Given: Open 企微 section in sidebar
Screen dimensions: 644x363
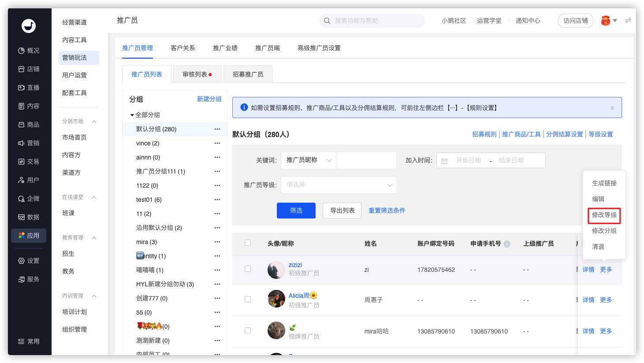Looking at the screenshot, I should pos(29,199).
